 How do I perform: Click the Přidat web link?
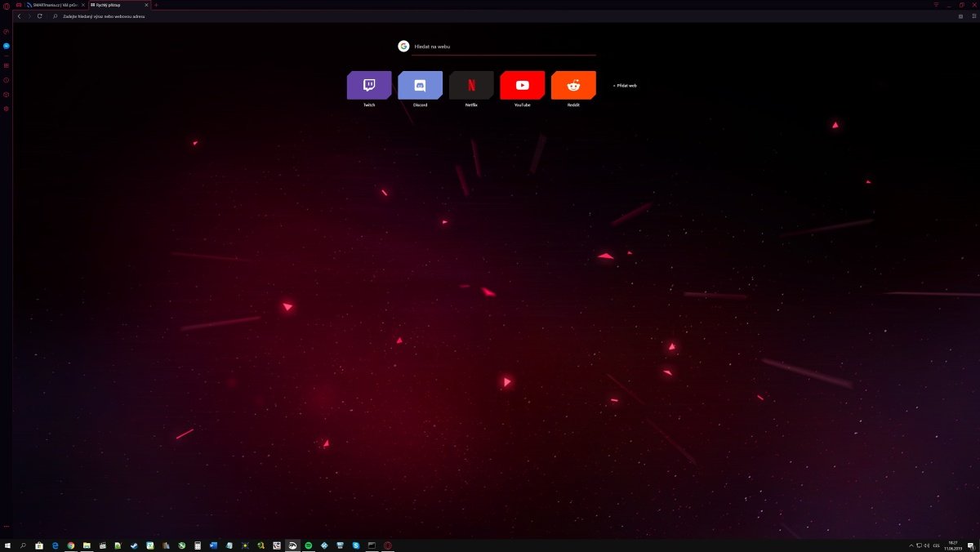point(625,85)
